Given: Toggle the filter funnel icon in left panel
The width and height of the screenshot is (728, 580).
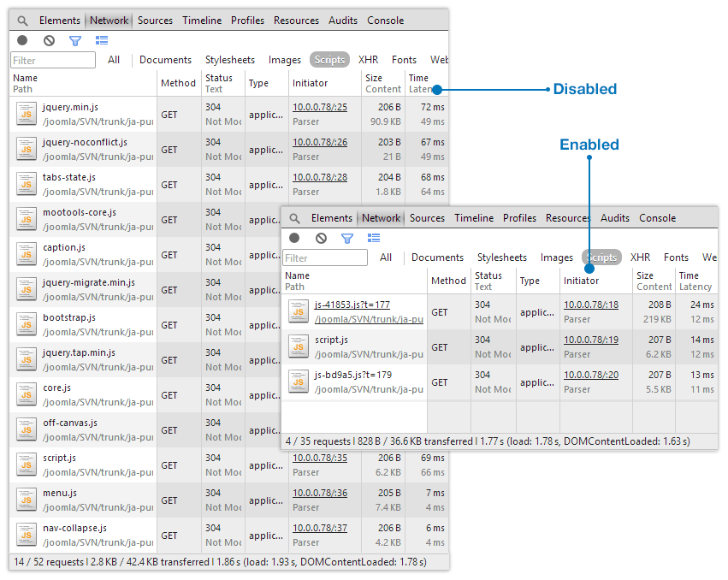Looking at the screenshot, I should pos(75,40).
